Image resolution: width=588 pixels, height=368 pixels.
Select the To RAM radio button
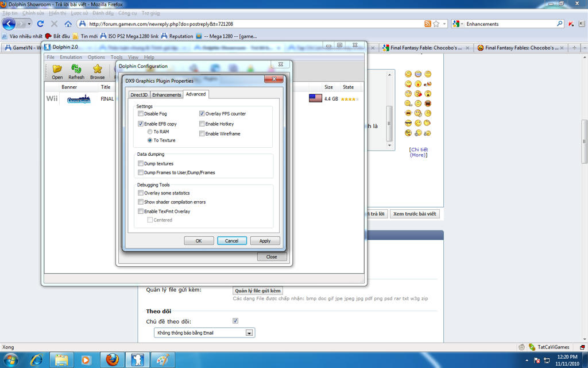pos(150,132)
